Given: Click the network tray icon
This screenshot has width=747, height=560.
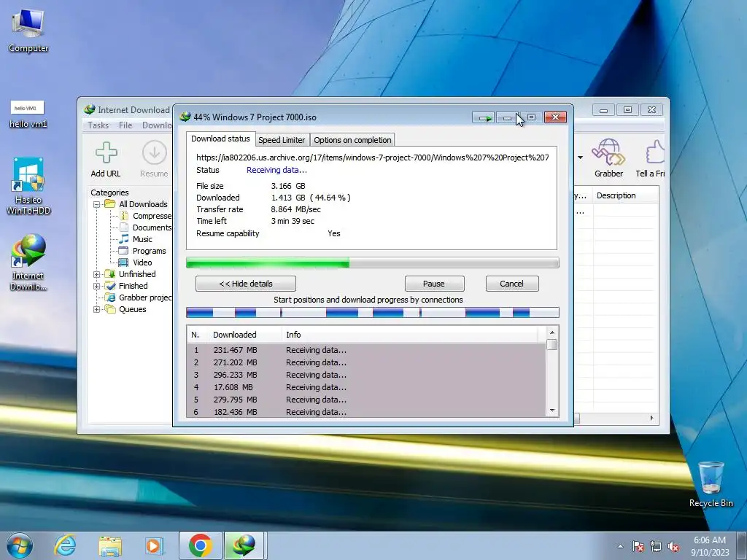Looking at the screenshot, I should (x=656, y=547).
